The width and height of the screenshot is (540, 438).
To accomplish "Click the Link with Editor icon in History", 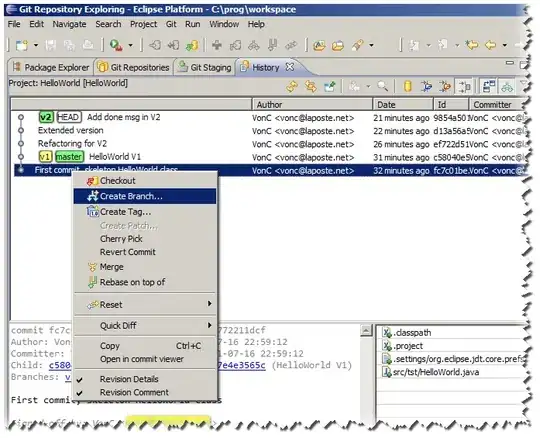I will 311,86.
